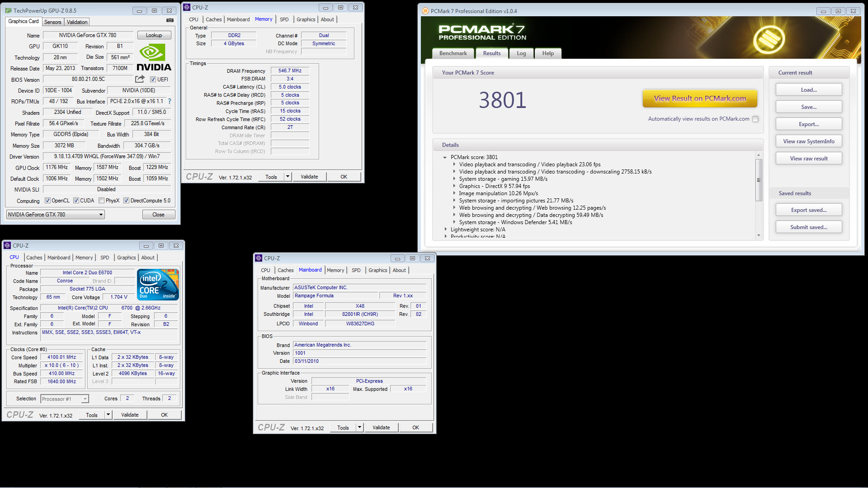Click the GPU-Z screenshot camera icon
868x488 pixels.
pos(170,20)
